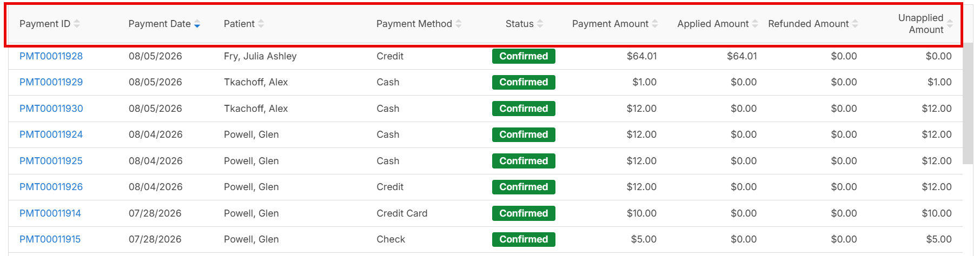Click Confirmed status badge for Fry, Julia Ashley
Screen dimensions: 980x256
524,56
